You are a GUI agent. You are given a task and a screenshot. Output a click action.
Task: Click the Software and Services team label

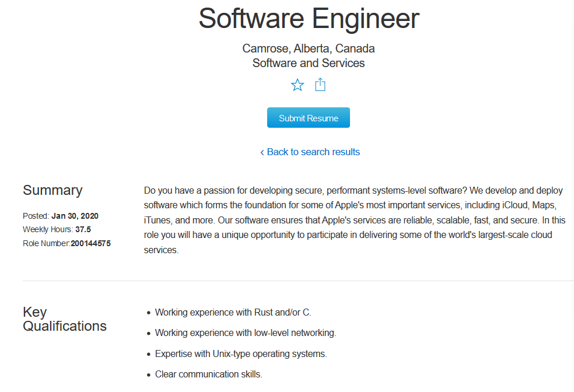309,63
